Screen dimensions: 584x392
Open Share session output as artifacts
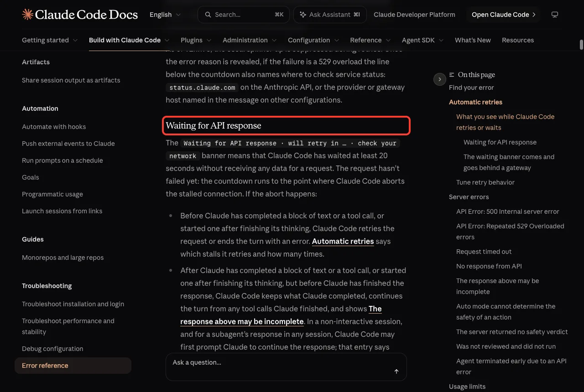71,80
